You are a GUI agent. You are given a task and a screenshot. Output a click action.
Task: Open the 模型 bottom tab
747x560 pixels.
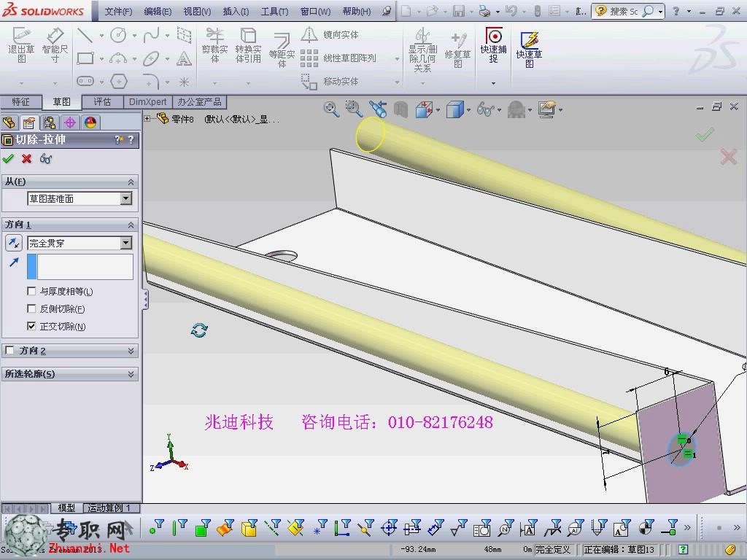66,508
